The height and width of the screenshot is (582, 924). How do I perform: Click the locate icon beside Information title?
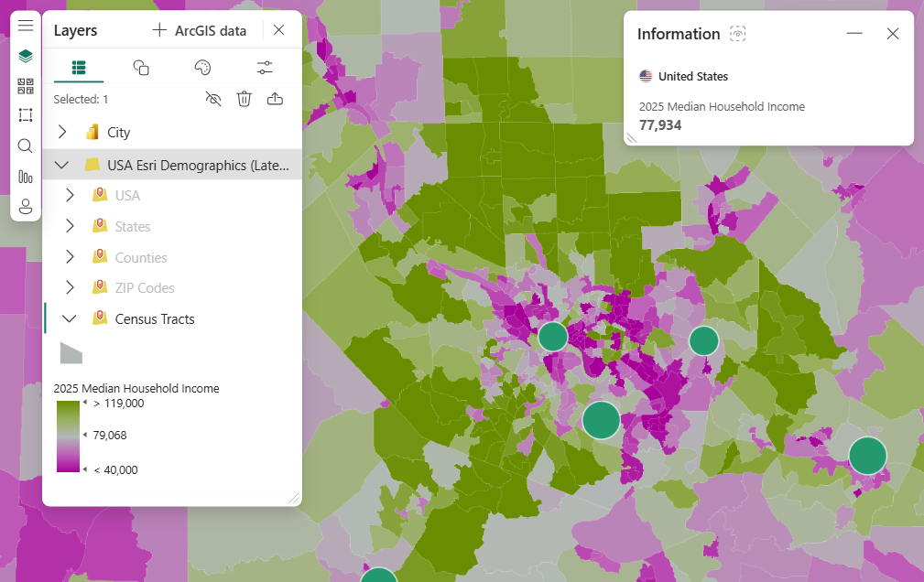(737, 33)
